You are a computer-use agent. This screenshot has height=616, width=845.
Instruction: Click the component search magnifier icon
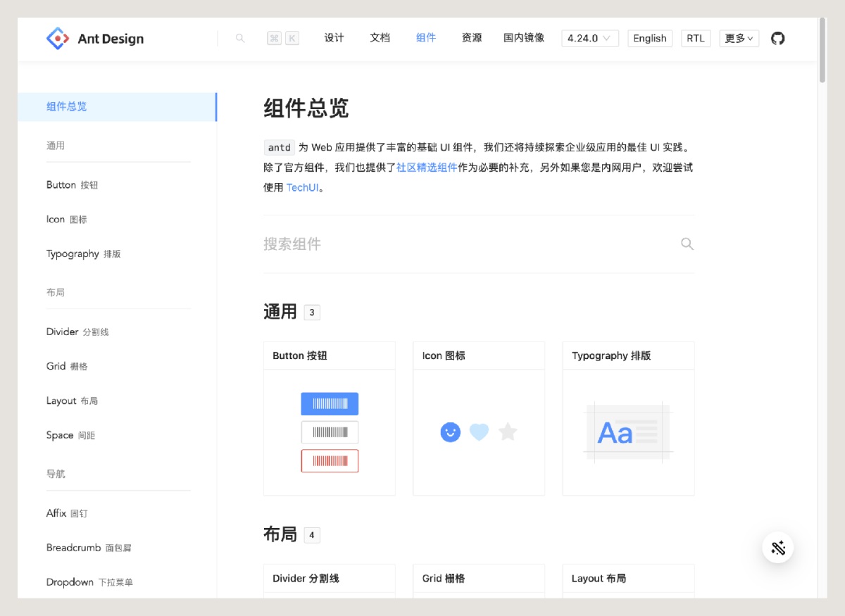click(x=687, y=244)
